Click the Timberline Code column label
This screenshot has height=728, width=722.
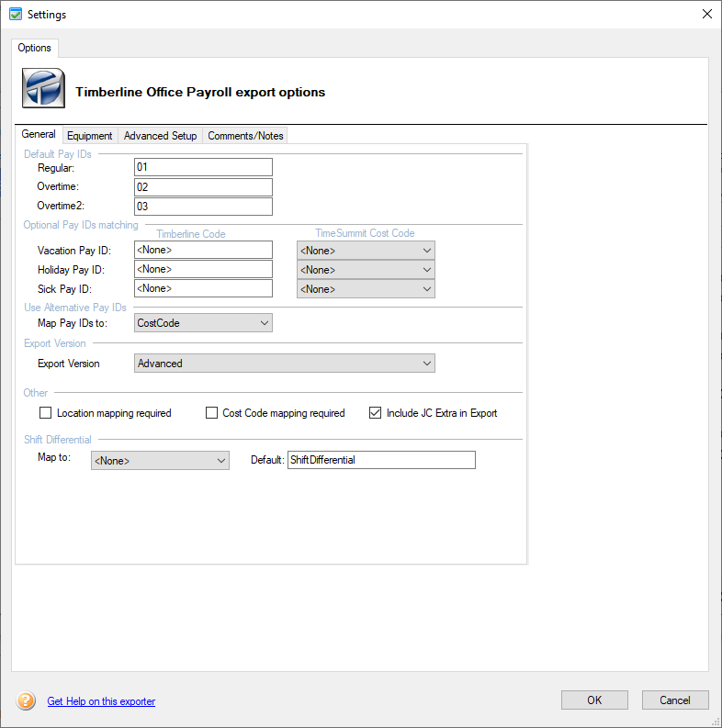coord(191,234)
